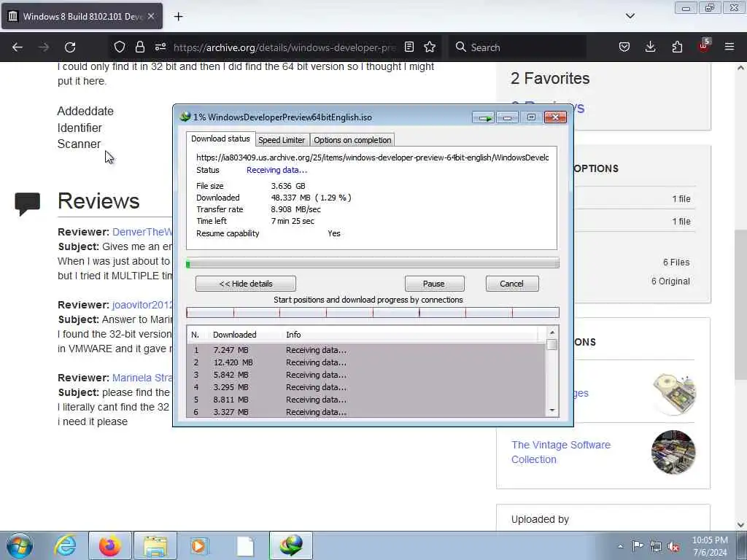Click the download URL text in dialog
Viewport: 747px width, 560px height.
tap(373, 157)
